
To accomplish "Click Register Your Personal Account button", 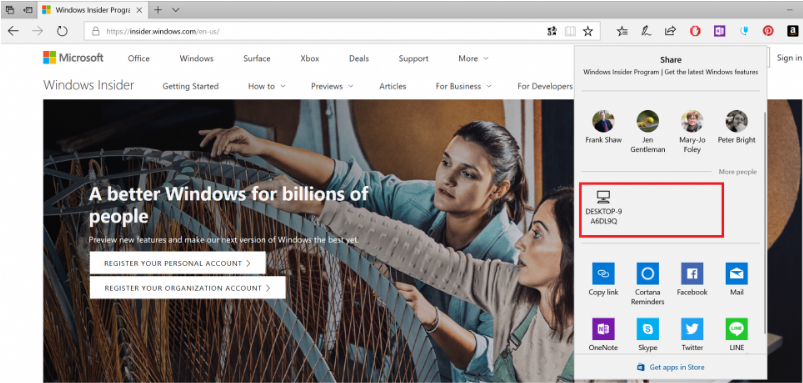I will tap(178, 263).
